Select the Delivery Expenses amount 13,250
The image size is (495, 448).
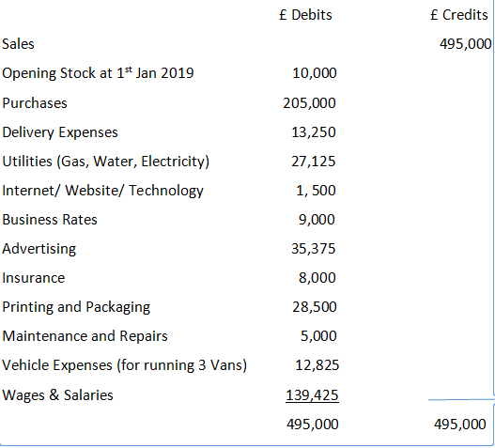pyautogui.click(x=314, y=132)
